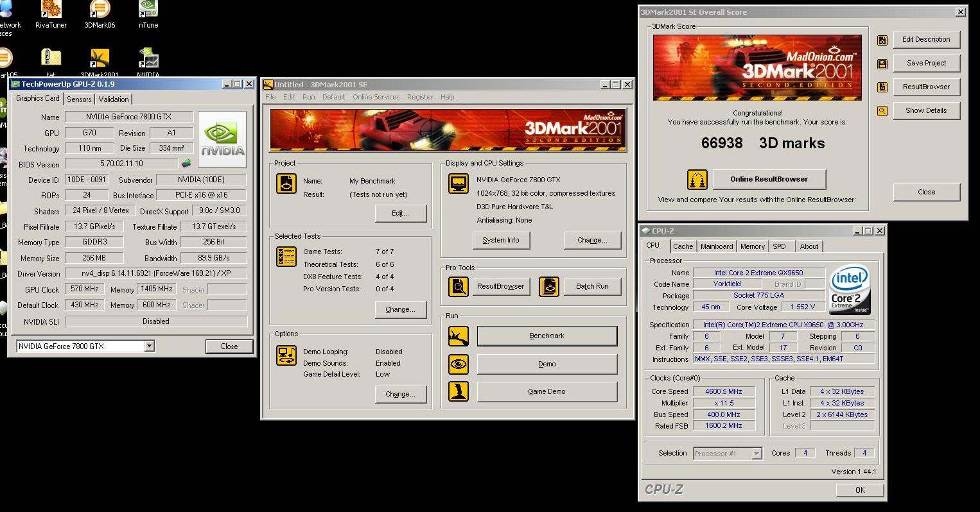Open the About tab in CPU-Z
This screenshot has height=512, width=980.
[809, 246]
